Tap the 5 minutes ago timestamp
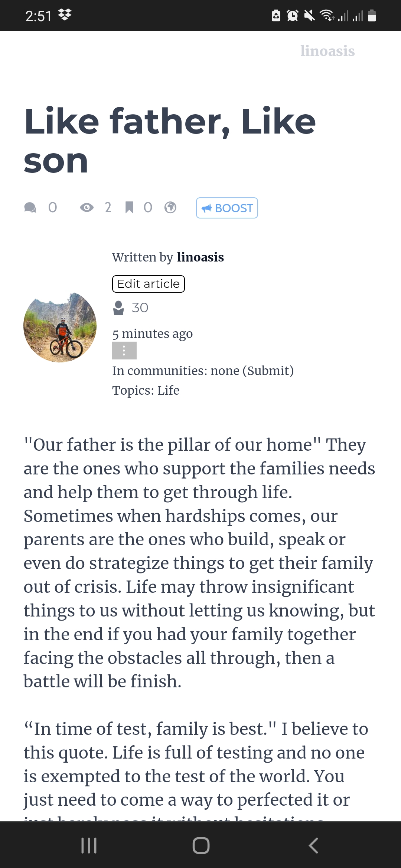The width and height of the screenshot is (401, 868). pyautogui.click(x=153, y=333)
